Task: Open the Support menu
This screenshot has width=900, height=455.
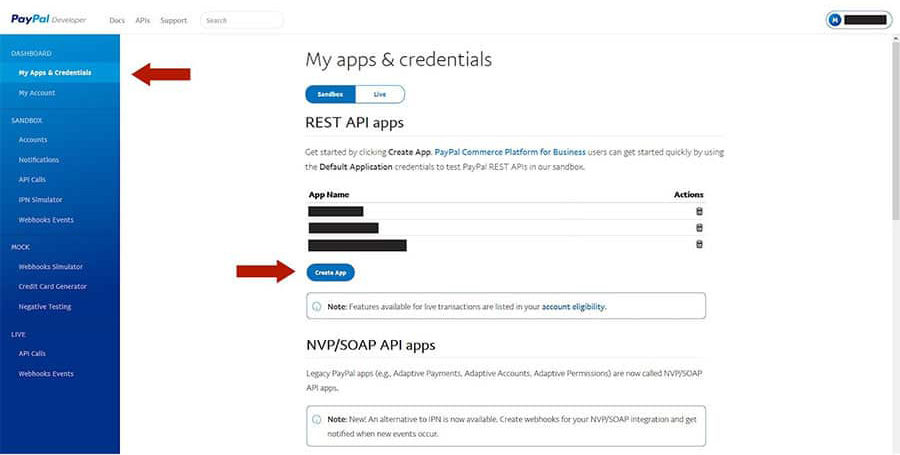Action: (174, 20)
